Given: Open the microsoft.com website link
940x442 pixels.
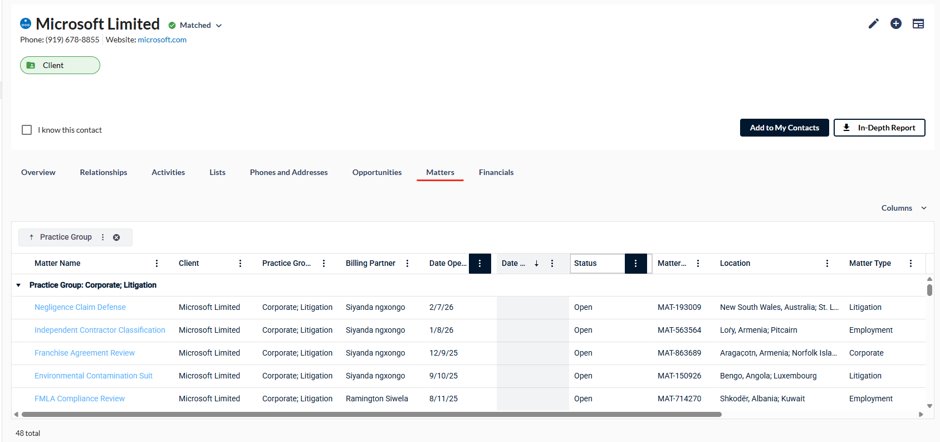Looking at the screenshot, I should (162, 40).
